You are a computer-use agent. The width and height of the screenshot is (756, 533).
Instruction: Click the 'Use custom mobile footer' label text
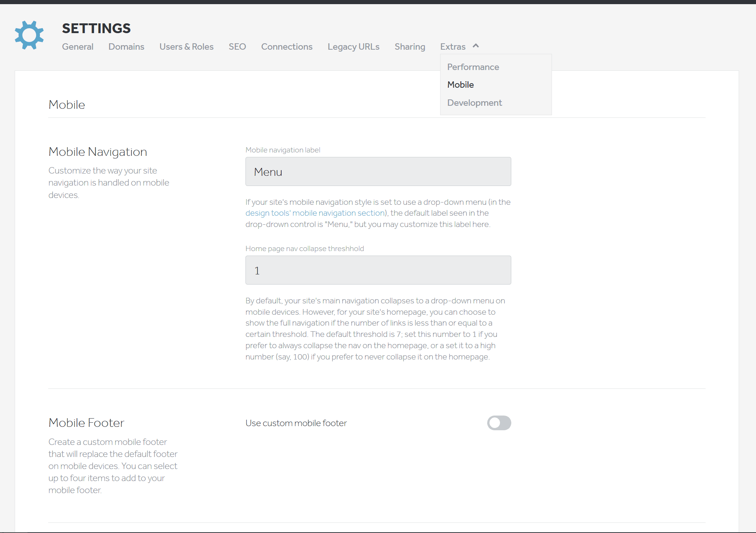[296, 423]
